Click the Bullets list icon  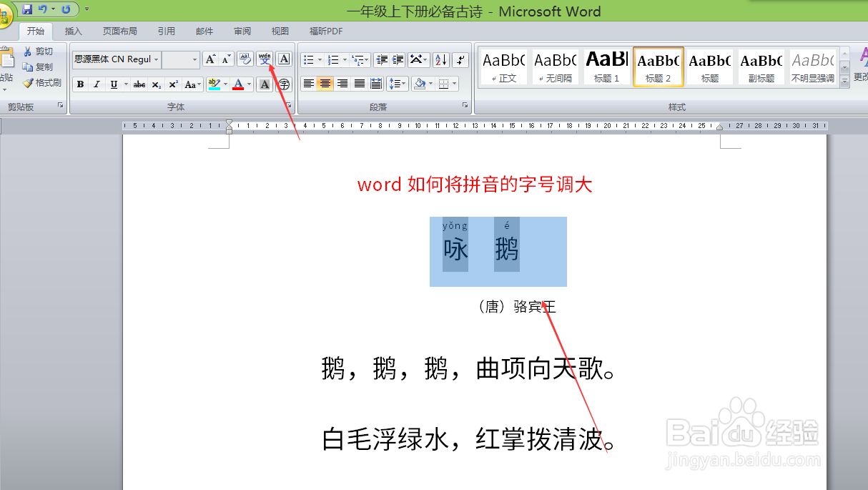309,59
